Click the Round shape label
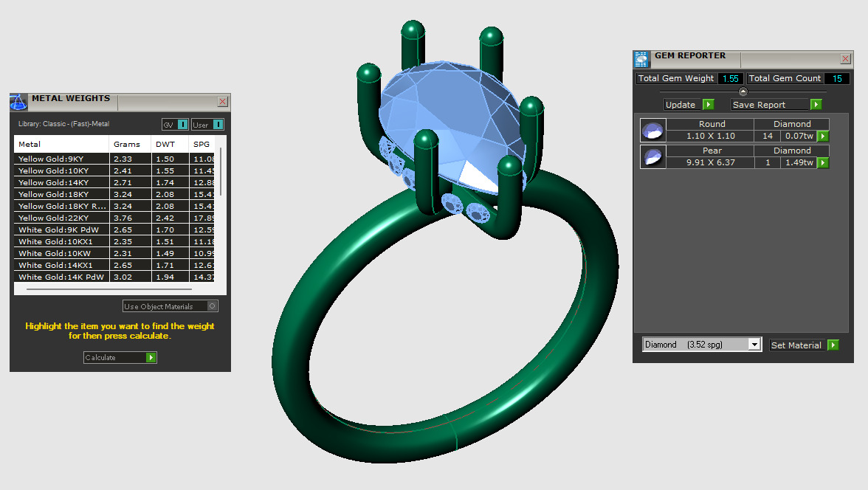868x490 pixels. pos(710,124)
